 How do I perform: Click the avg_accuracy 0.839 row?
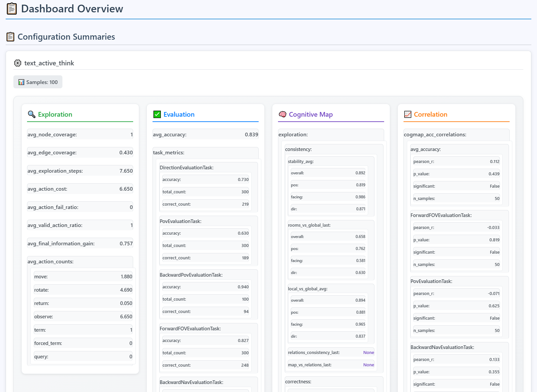point(205,135)
